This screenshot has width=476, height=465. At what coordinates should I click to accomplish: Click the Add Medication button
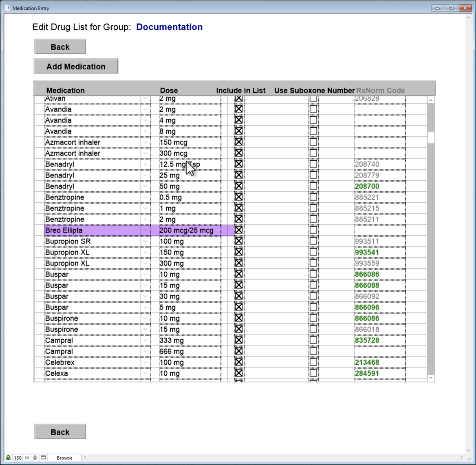tap(76, 66)
